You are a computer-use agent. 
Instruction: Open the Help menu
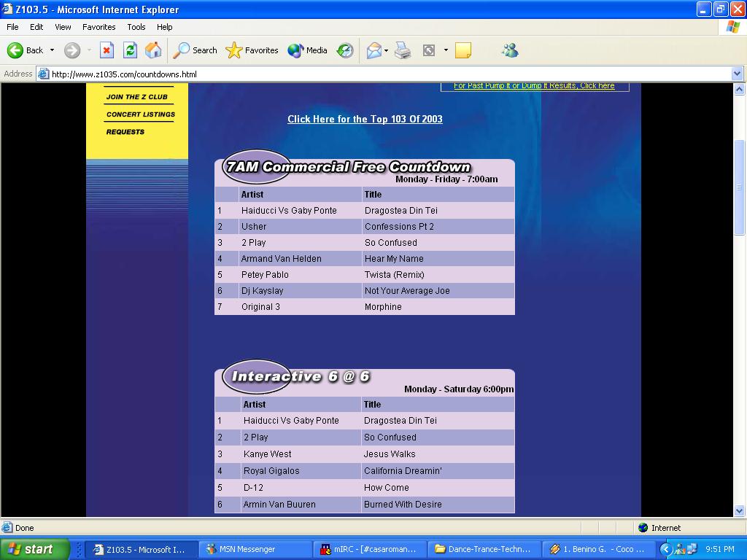tap(164, 27)
